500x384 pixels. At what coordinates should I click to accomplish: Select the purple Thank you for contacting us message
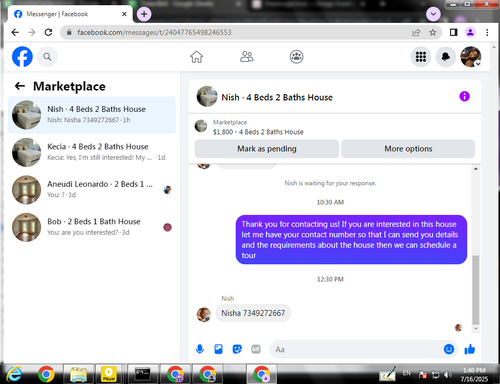point(351,239)
